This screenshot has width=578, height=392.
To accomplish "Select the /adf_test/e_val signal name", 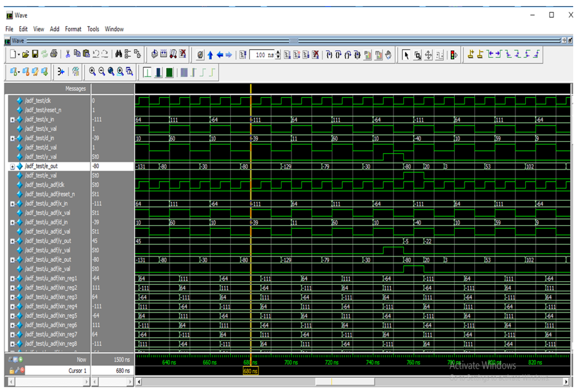I will click(41, 175).
